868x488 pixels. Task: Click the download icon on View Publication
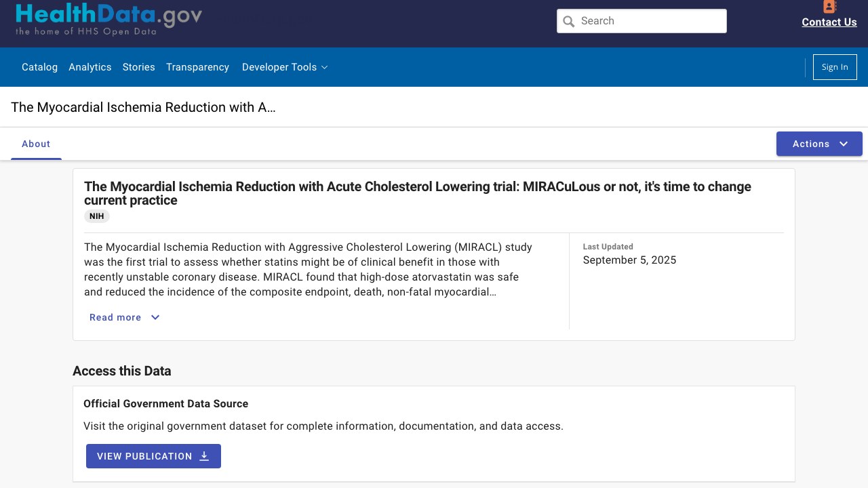(x=204, y=456)
